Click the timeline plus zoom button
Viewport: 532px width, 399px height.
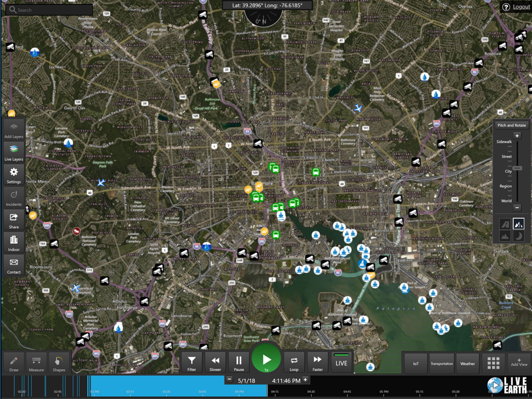point(305,379)
